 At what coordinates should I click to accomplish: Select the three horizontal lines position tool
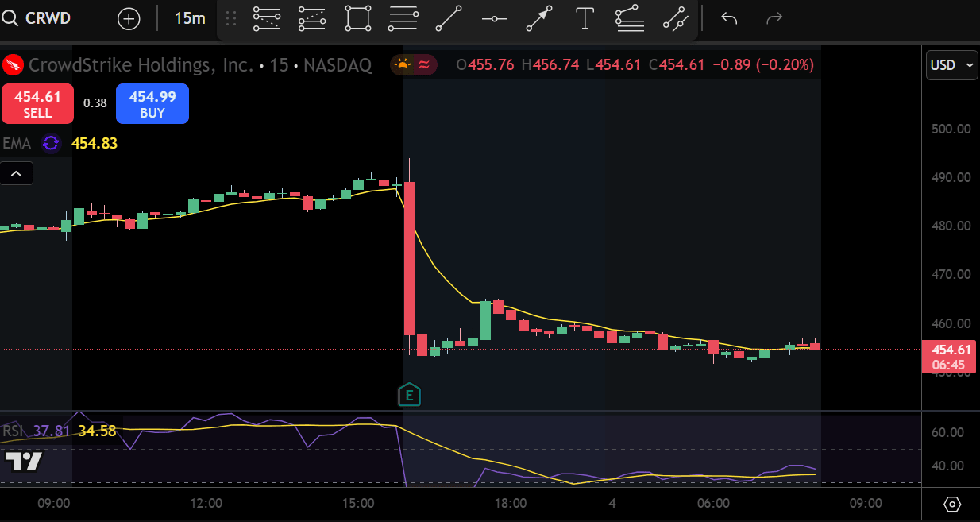403,18
